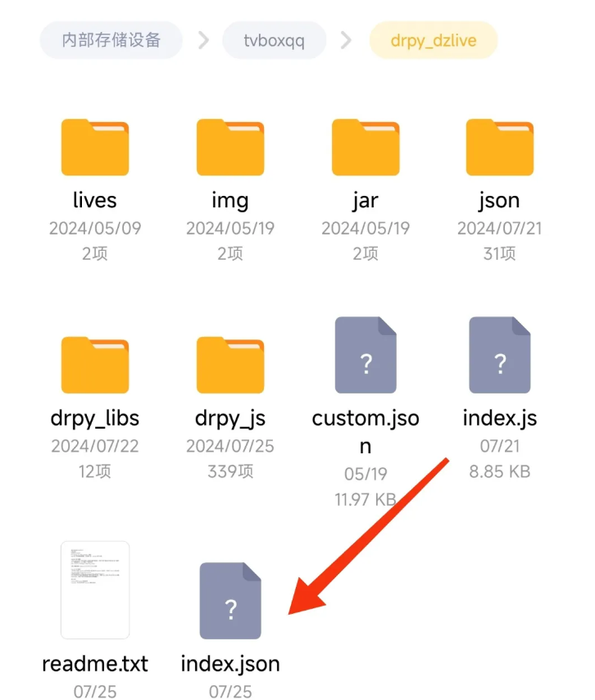595x700 pixels.
Task: Open the drpy_libs folder
Action: 95,366
